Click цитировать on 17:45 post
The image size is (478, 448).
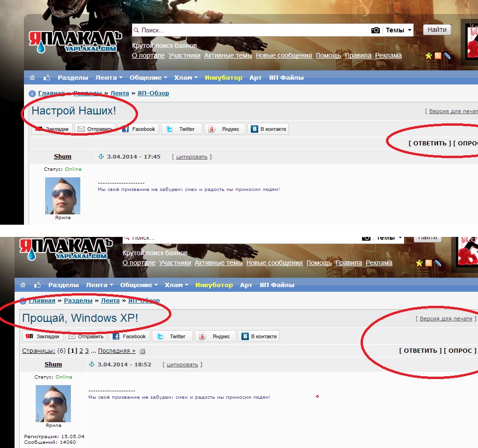pyautogui.click(x=192, y=157)
